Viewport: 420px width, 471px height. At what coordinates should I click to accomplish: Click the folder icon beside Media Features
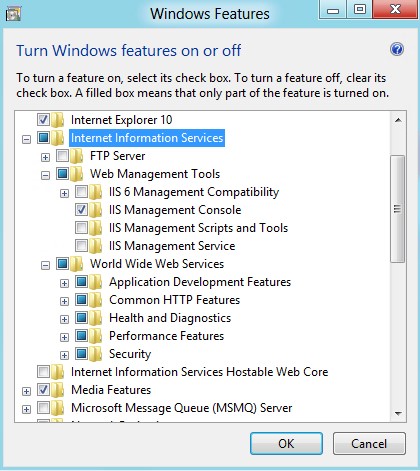click(x=58, y=390)
